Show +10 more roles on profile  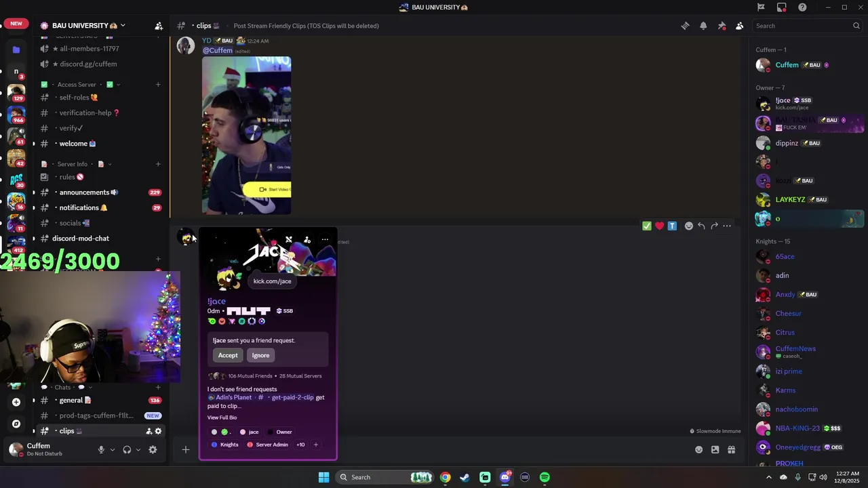300,445
